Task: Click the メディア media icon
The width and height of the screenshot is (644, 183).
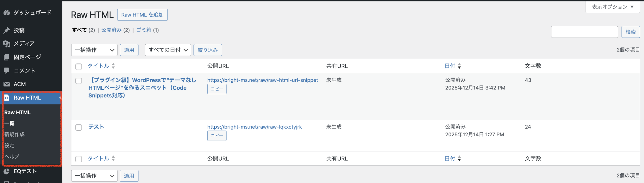Action: [x=7, y=44]
